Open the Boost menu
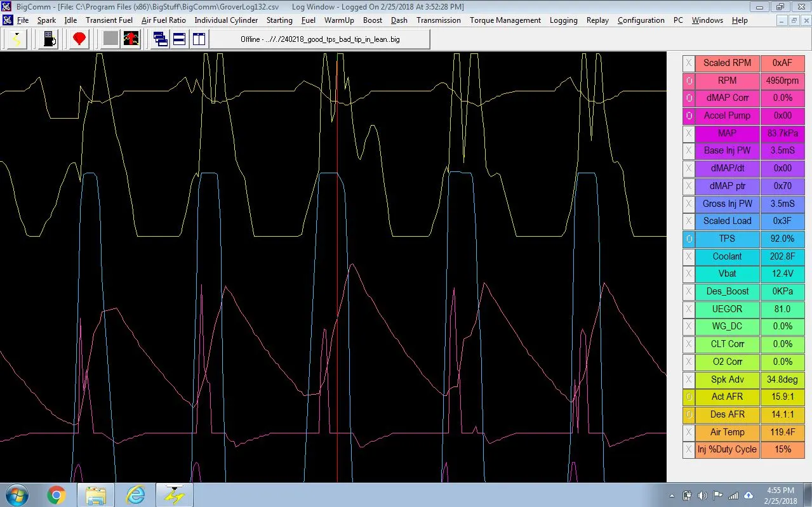This screenshot has height=507, width=812. coord(373,20)
